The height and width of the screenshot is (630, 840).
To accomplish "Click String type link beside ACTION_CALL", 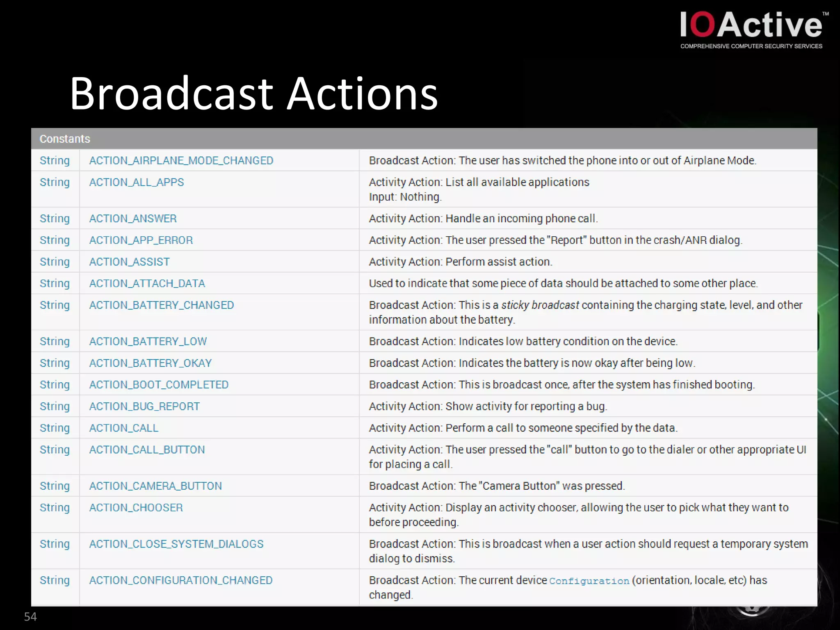I will pos(55,428).
